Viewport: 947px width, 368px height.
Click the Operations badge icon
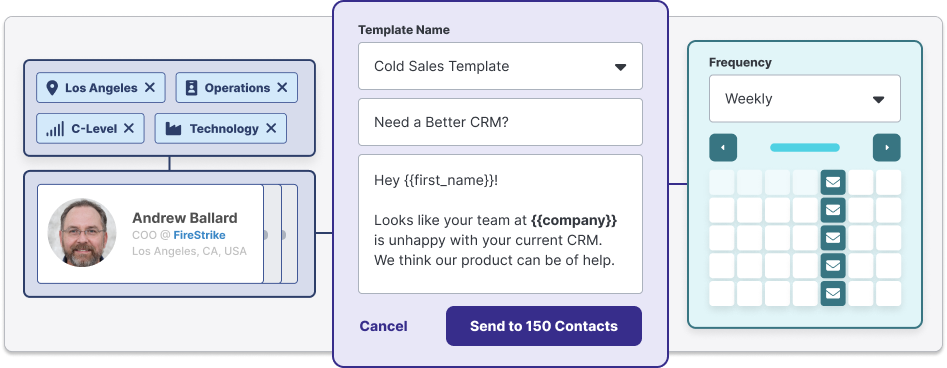[x=191, y=88]
